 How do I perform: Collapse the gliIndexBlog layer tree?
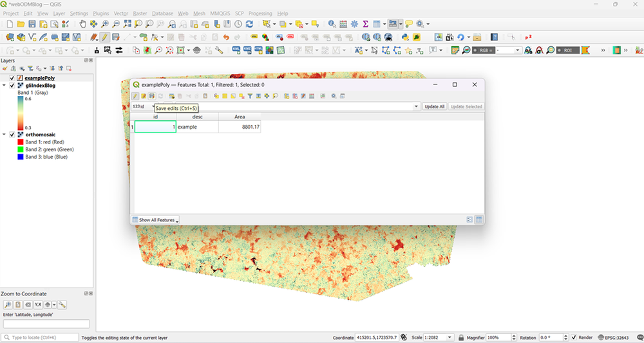[x=5, y=85]
